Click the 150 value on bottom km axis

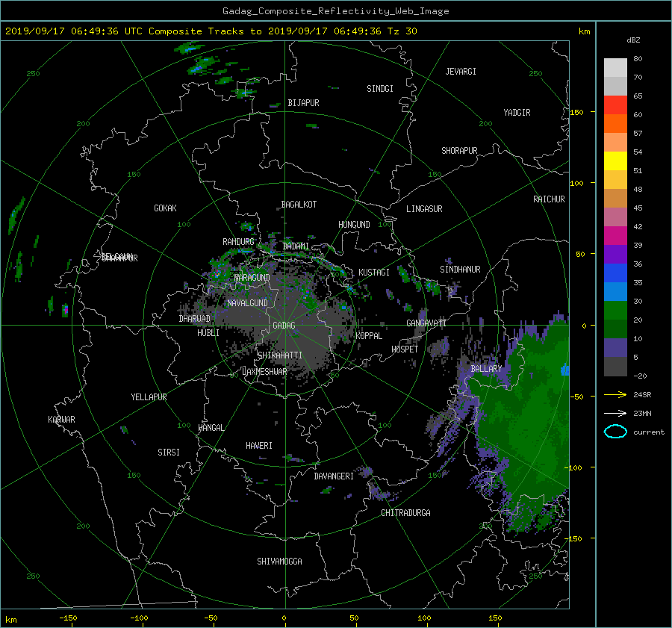[x=495, y=618]
